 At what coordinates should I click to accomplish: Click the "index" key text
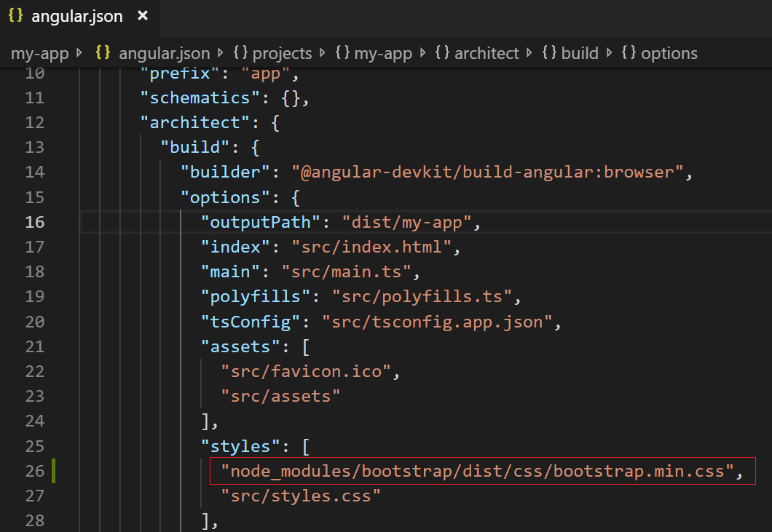[235, 247]
